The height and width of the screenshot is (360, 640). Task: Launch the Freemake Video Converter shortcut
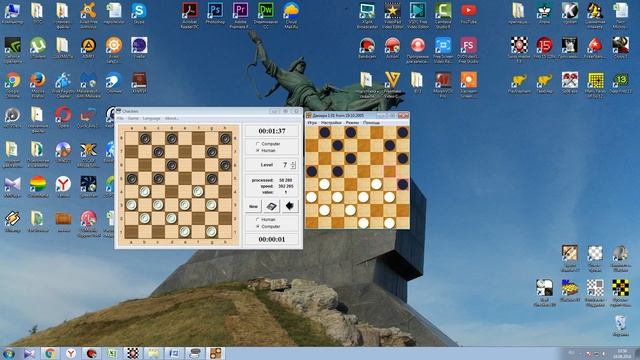point(393,84)
